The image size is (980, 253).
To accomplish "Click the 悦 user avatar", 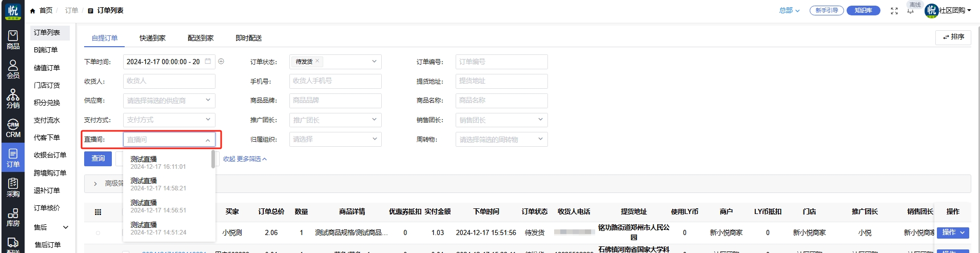I will click(x=931, y=10).
